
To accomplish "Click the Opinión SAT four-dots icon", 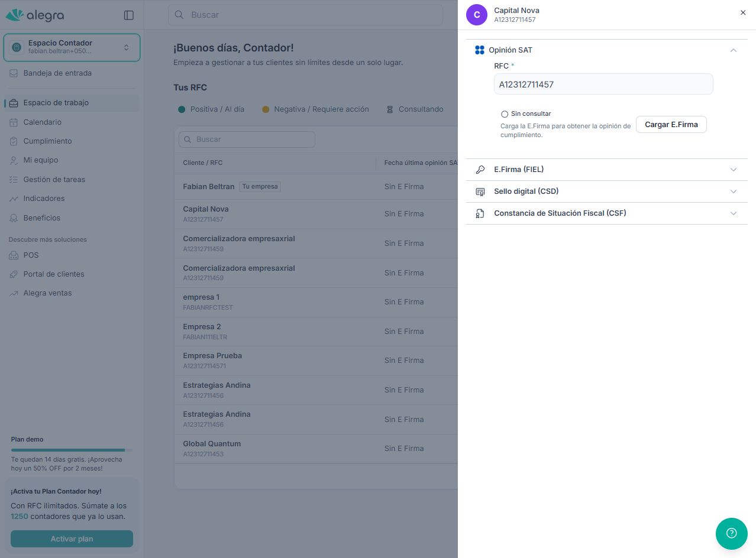I will (480, 50).
